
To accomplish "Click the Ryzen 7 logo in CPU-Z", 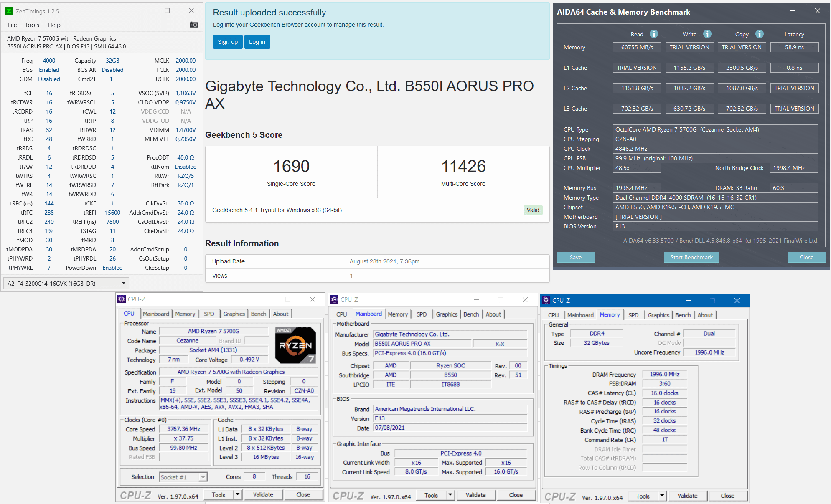I will point(295,345).
